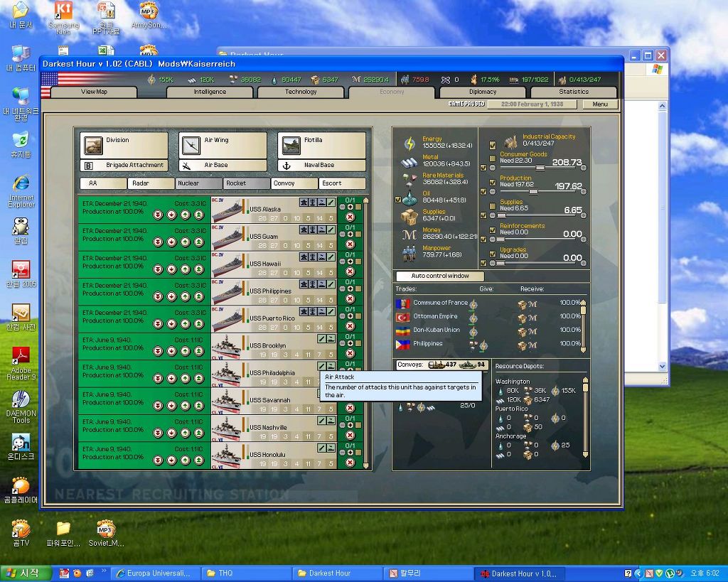The image size is (728, 582).
Task: Click the Industrial Capacity factory icon
Action: [510, 141]
